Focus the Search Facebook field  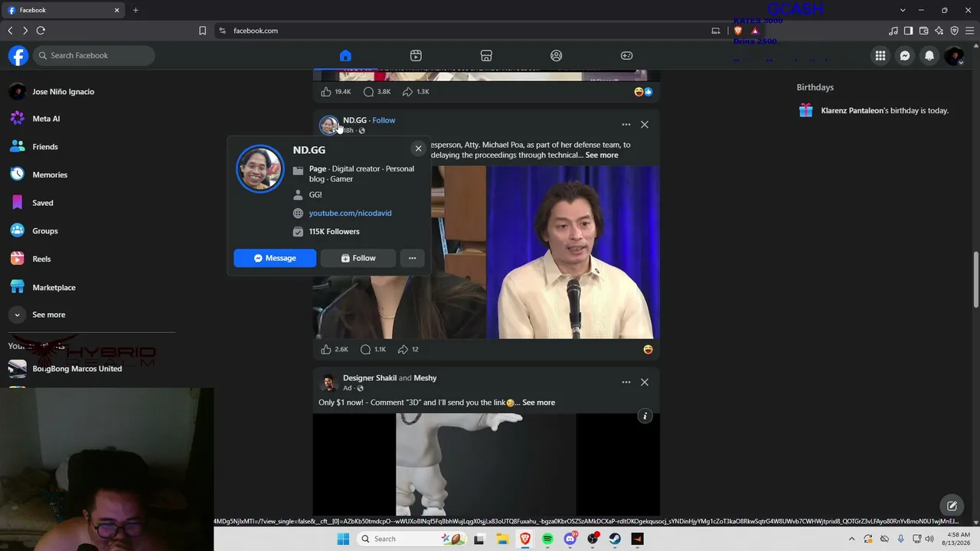pyautogui.click(x=94, y=55)
